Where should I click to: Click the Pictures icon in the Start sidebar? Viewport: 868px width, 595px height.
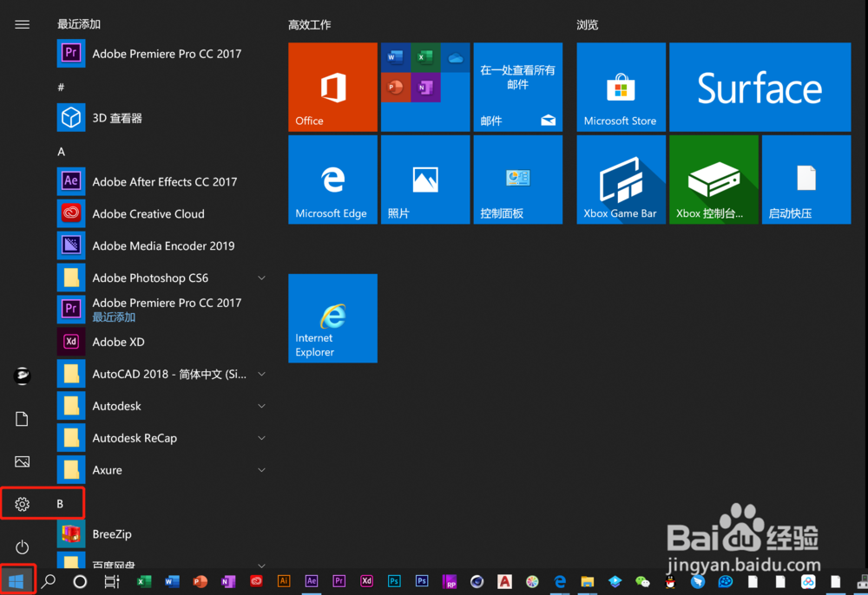tap(21, 461)
